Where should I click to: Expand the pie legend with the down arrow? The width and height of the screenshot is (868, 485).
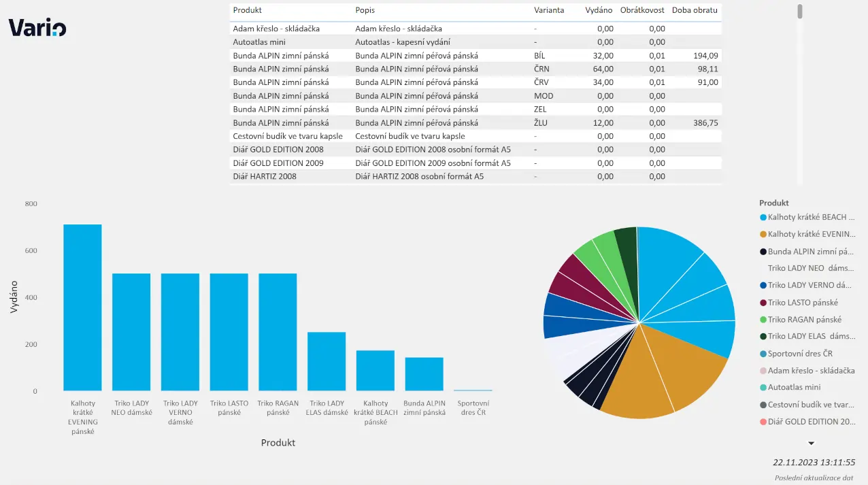tap(811, 444)
